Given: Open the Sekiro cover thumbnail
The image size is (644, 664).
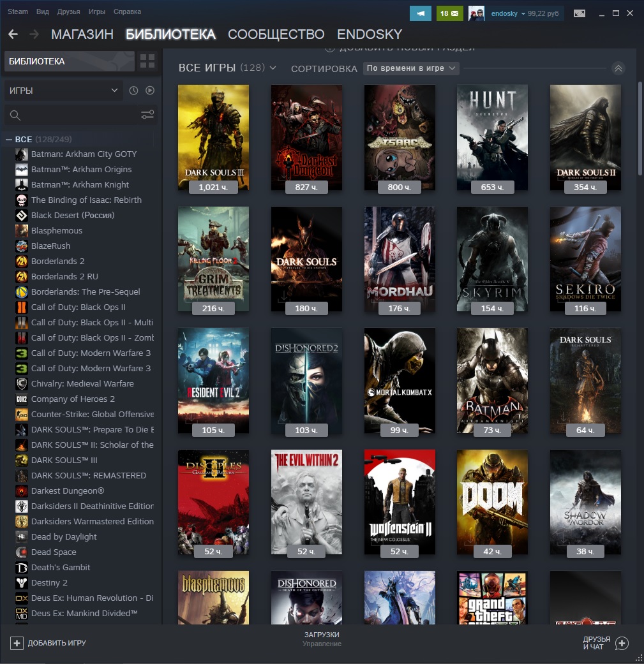Looking at the screenshot, I should click(x=585, y=259).
